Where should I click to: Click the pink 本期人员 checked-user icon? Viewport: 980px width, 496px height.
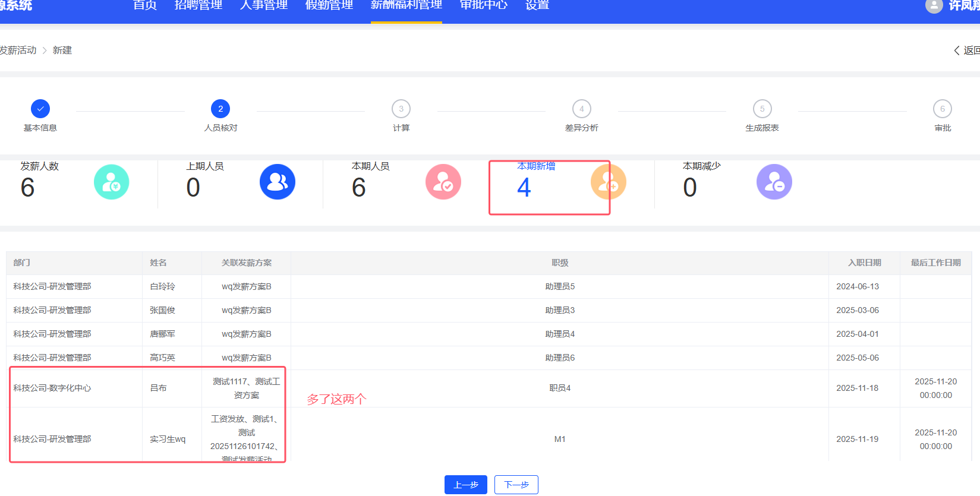click(443, 182)
